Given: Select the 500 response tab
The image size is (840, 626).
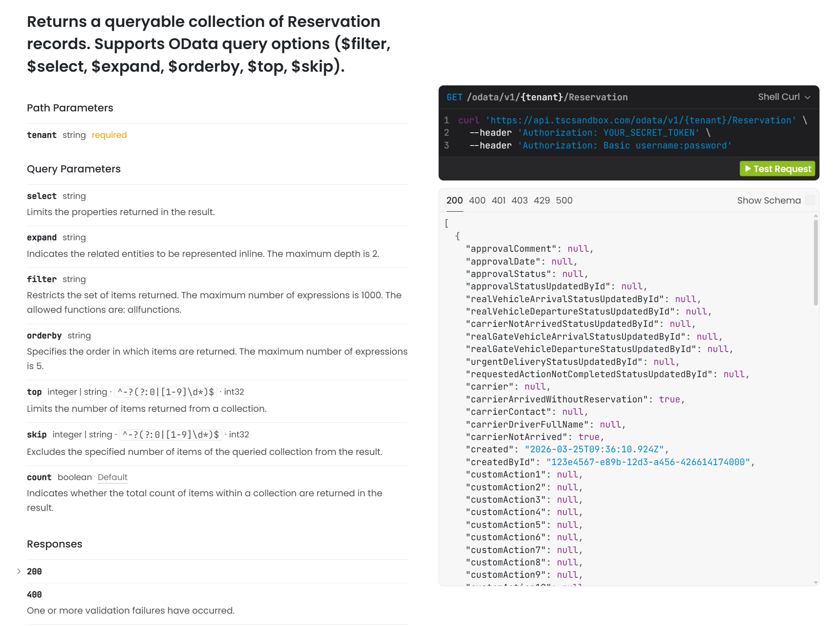Looking at the screenshot, I should [564, 200].
